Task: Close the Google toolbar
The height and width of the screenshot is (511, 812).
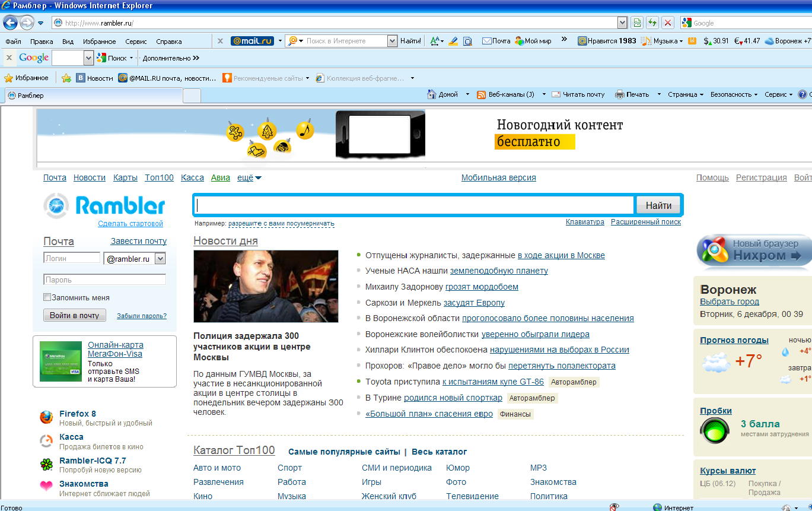Action: point(9,58)
